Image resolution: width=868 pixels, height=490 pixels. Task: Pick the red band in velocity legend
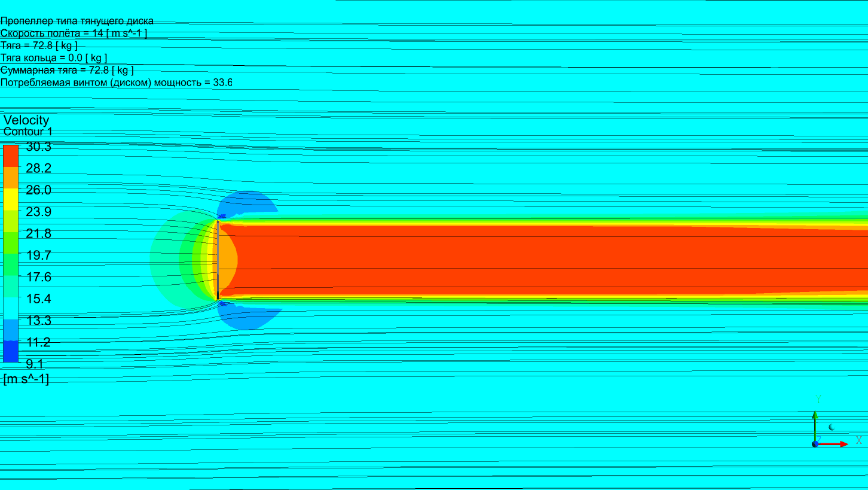pyautogui.click(x=11, y=156)
